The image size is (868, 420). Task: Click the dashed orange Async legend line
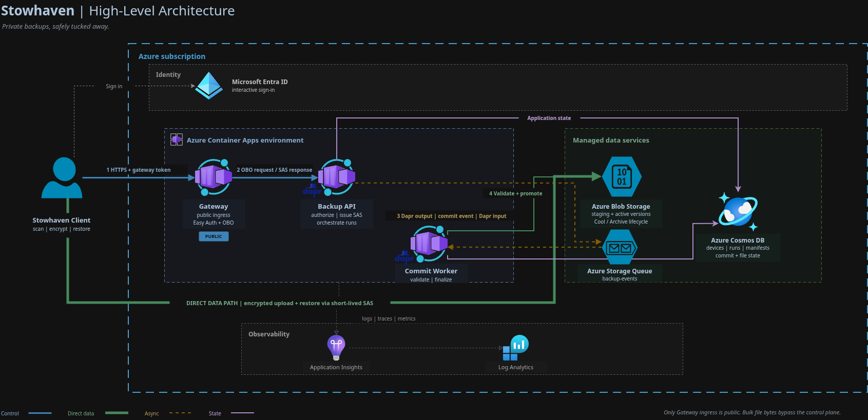coord(180,413)
